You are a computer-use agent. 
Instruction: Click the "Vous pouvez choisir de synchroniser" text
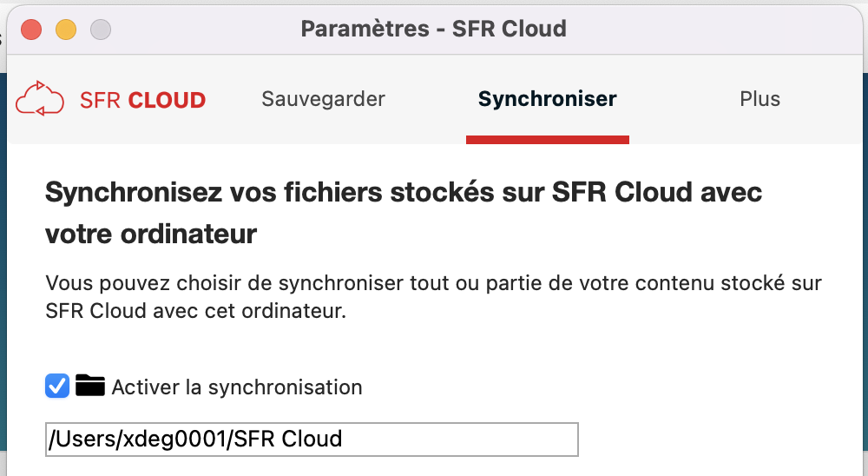(x=432, y=283)
